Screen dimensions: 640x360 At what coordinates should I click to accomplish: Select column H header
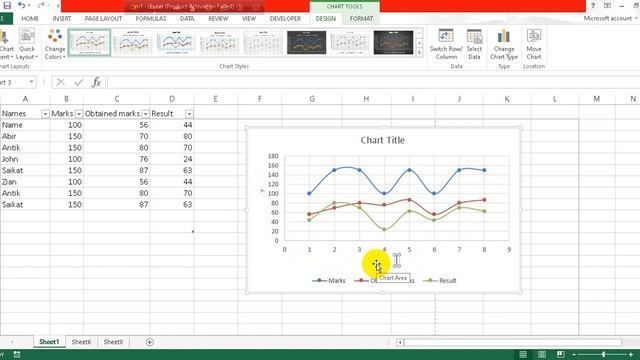(366, 99)
